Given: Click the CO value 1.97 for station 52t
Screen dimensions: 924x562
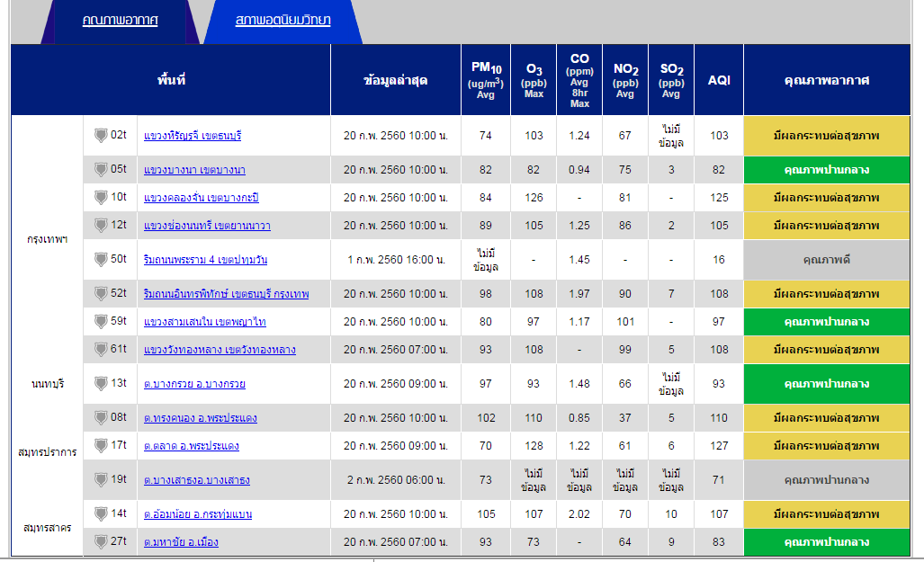Looking at the screenshot, I should [x=579, y=293].
